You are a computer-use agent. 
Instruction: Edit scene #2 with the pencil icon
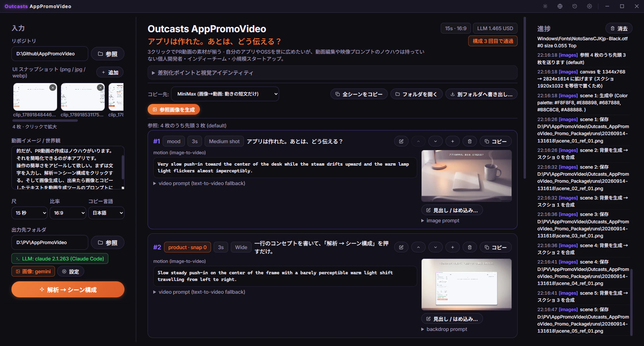click(x=401, y=247)
